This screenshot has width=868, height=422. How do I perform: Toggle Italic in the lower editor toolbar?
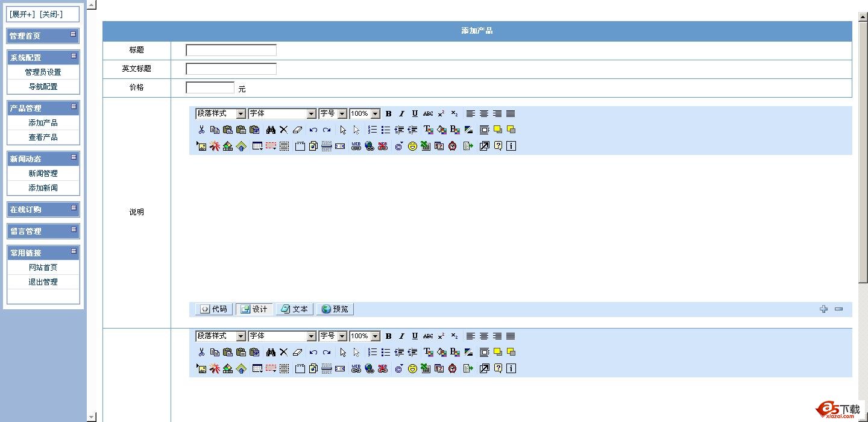click(x=401, y=336)
